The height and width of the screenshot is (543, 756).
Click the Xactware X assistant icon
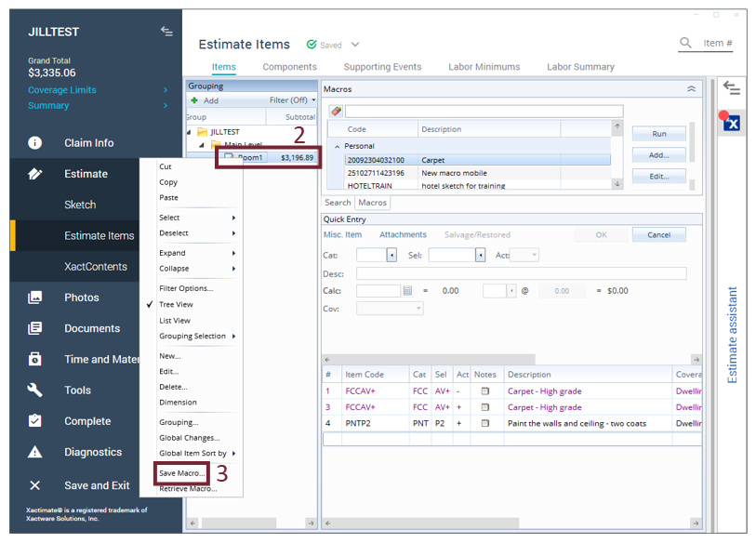click(x=731, y=123)
